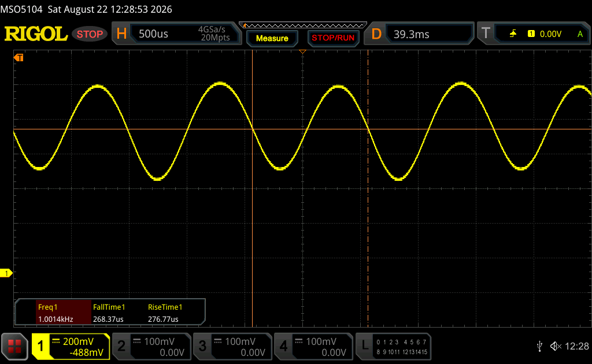Select channel 3 100mV scale setting
Image resolution: width=592 pixels, height=364 pixels.
point(240,341)
